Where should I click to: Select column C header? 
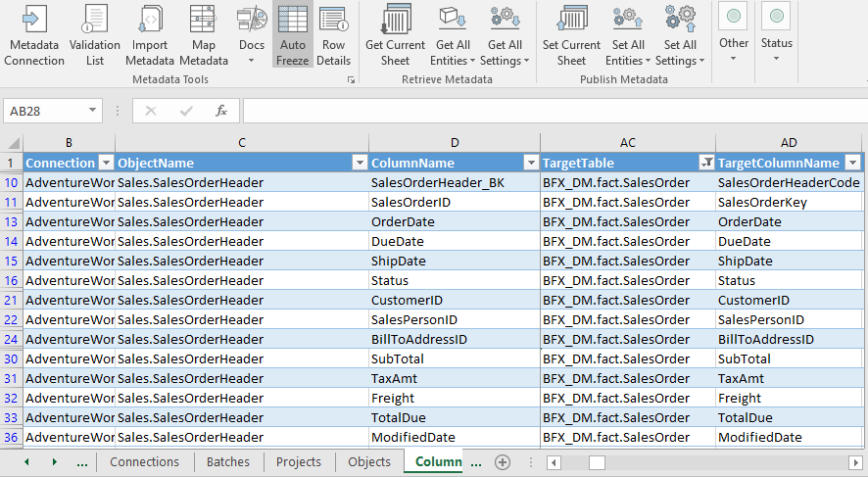(x=242, y=143)
